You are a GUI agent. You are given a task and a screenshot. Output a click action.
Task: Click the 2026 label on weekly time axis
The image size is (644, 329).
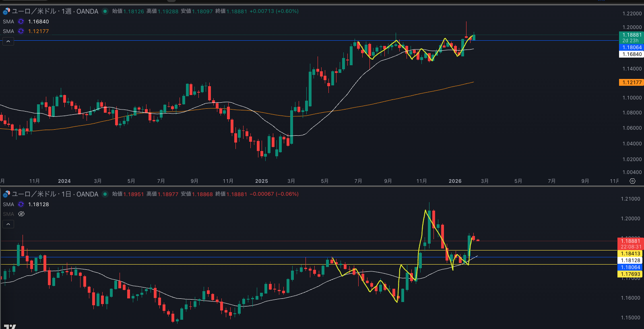[455, 181]
